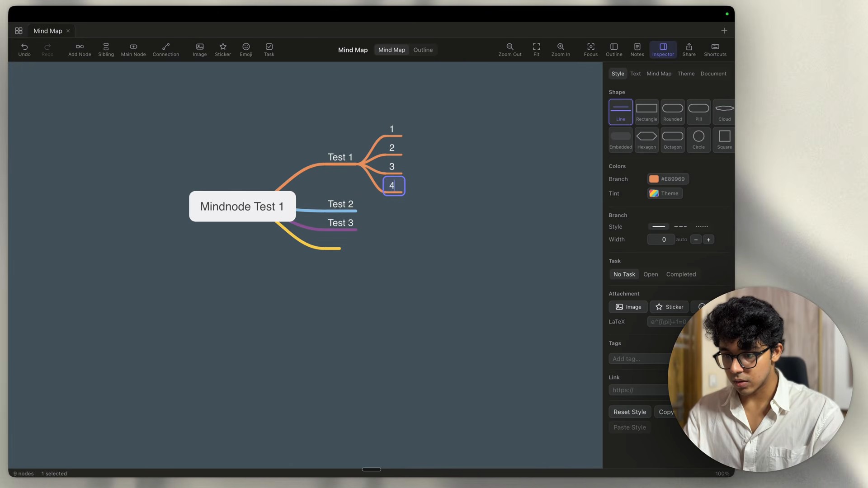Insert an Image via toolbar icon
Image resolution: width=868 pixels, height=488 pixels.
pos(200,50)
